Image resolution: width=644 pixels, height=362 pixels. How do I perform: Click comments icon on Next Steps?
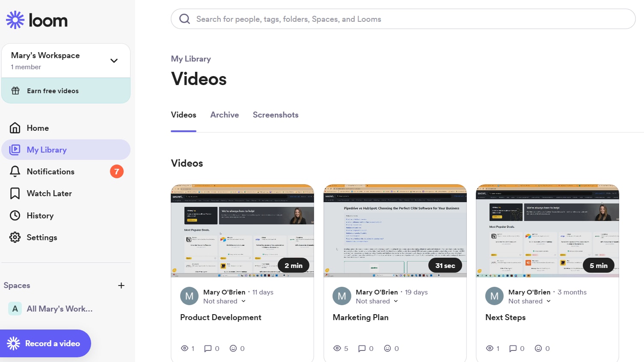pos(513,348)
